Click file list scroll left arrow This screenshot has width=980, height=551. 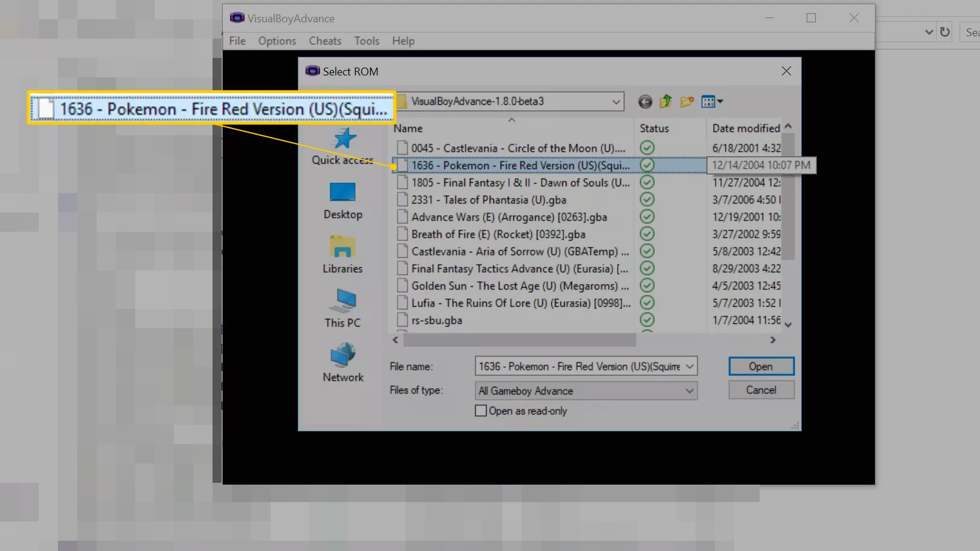coord(396,340)
